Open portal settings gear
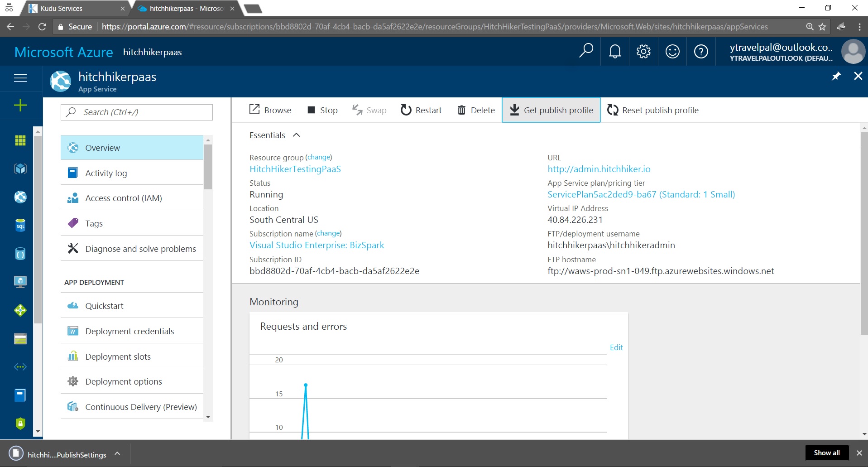Viewport: 868px width, 467px height. pos(643,51)
